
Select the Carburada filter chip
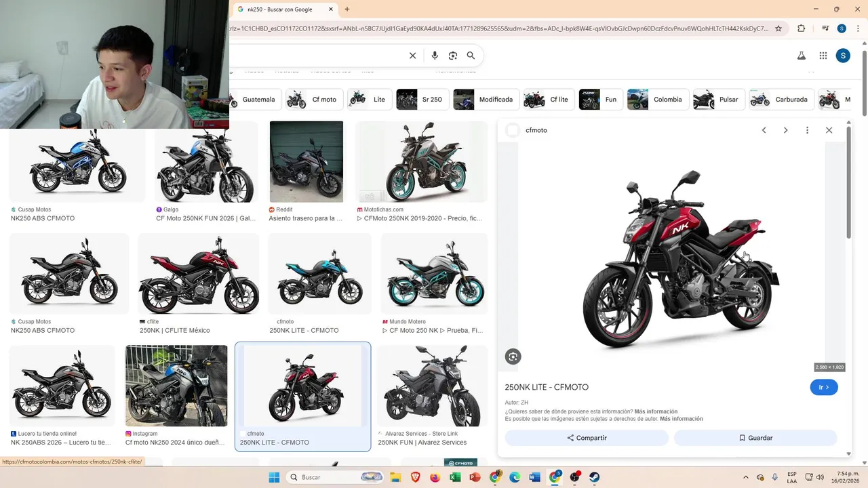pyautogui.click(x=781, y=100)
